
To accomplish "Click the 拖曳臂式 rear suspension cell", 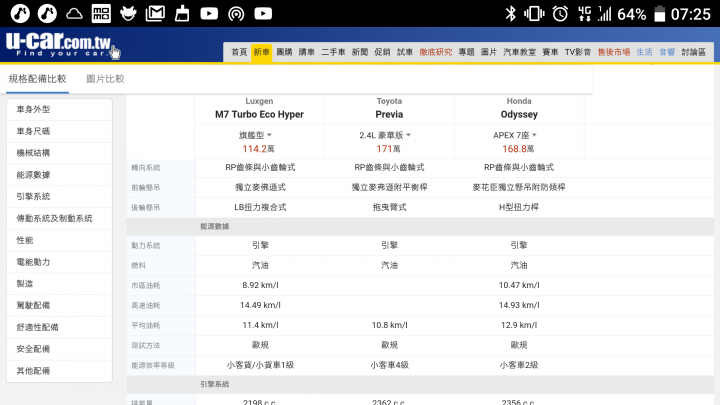I will coord(389,207).
